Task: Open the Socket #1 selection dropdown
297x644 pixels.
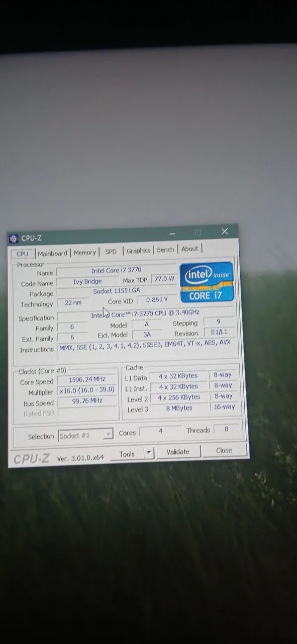Action: (86, 436)
